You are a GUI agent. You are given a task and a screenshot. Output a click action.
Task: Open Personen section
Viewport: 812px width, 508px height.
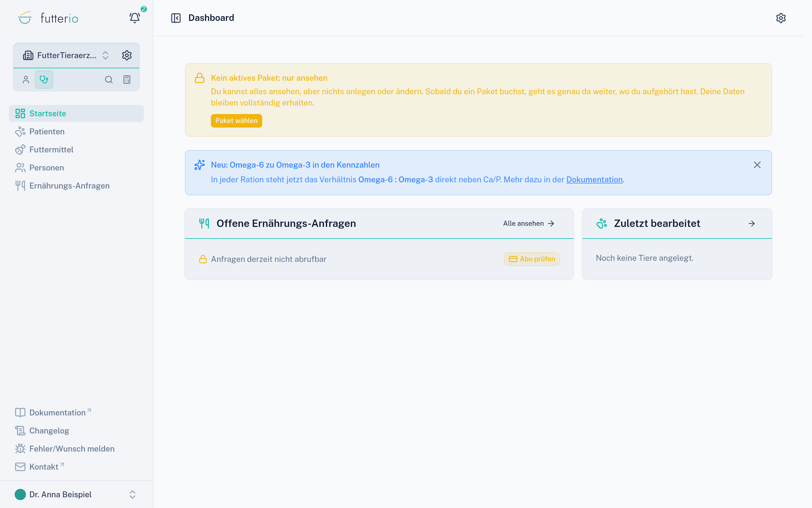pyautogui.click(x=76, y=168)
